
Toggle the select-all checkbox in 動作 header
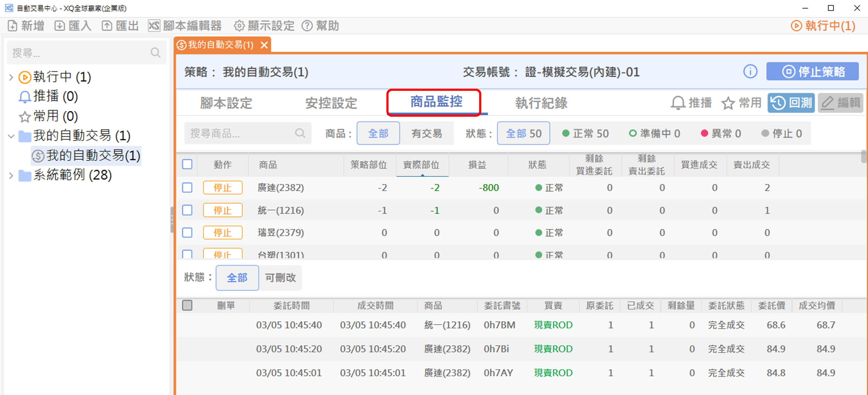tap(187, 164)
